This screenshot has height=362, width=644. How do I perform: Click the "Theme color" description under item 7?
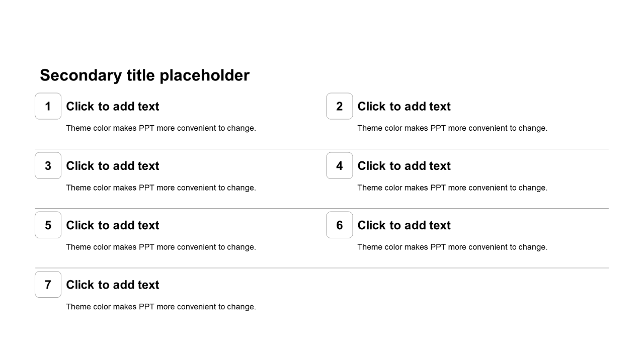[x=161, y=307]
